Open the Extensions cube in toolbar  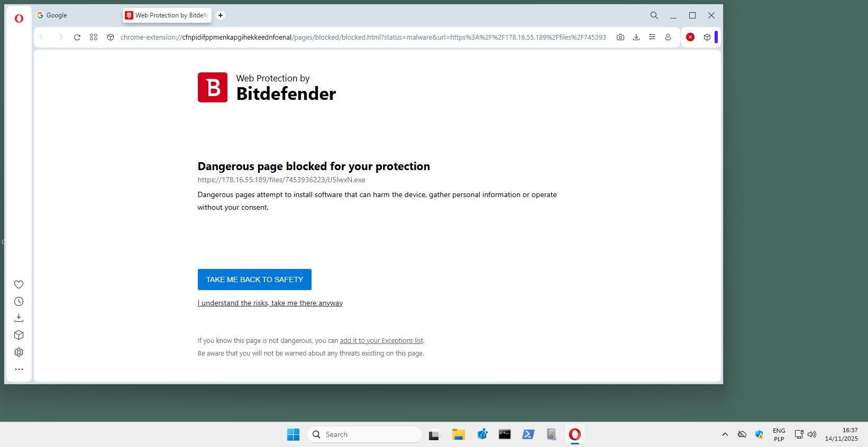(707, 37)
